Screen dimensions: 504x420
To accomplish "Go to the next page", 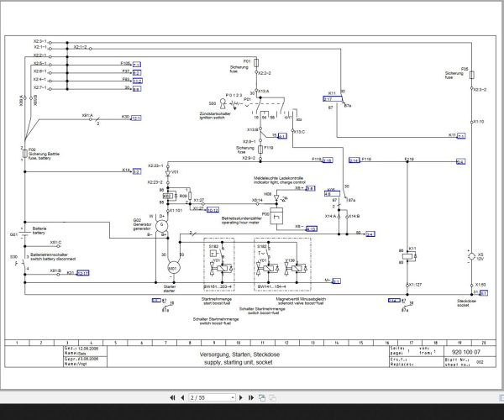I will [x=241, y=397].
